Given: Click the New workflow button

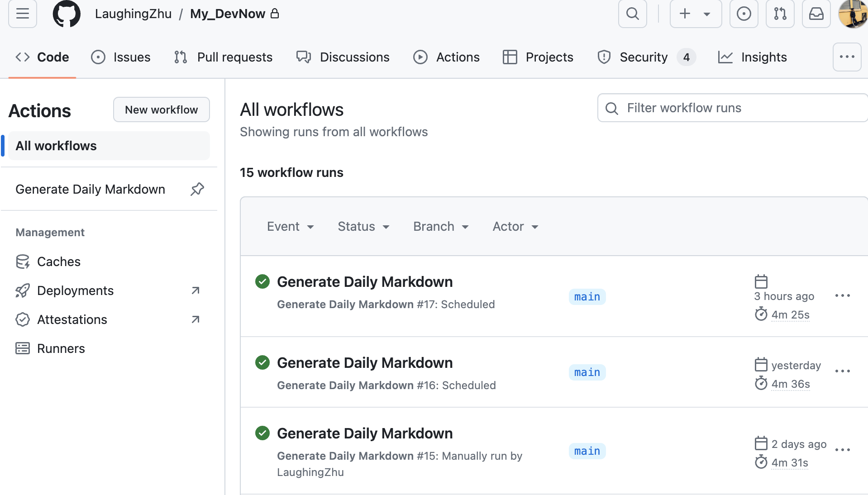Looking at the screenshot, I should click(x=162, y=109).
